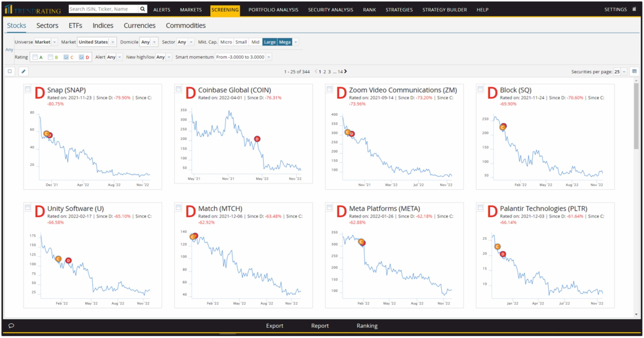Switch to the ETFs tab
This screenshot has height=338, width=644.
pos(75,25)
